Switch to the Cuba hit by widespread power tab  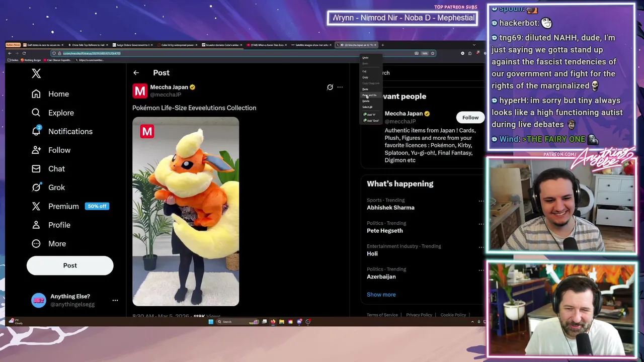pos(177,45)
